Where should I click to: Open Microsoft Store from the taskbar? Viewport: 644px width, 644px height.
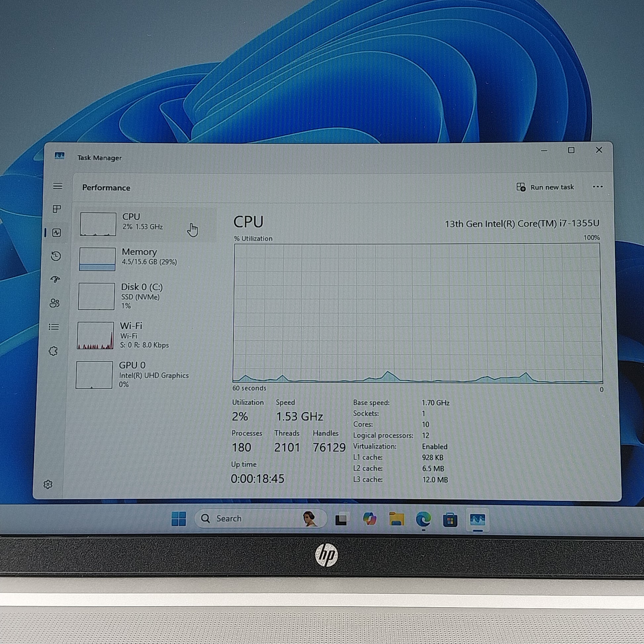[x=450, y=520]
